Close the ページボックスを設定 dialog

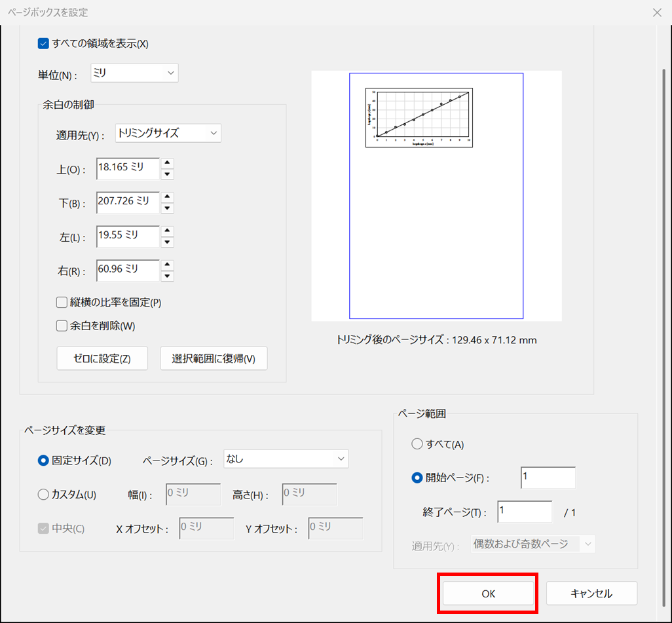(657, 12)
